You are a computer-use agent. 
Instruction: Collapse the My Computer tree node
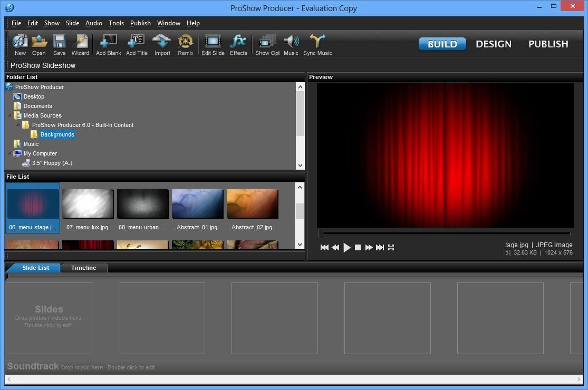[x=9, y=153]
